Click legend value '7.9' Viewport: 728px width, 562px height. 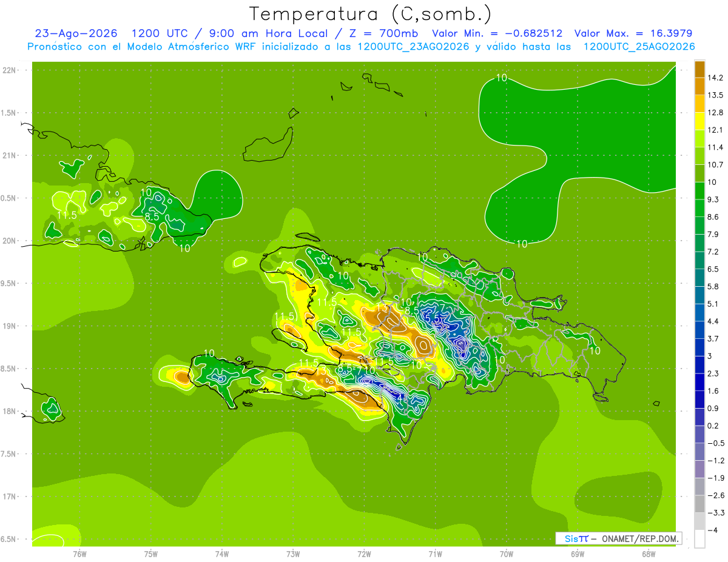pyautogui.click(x=713, y=234)
